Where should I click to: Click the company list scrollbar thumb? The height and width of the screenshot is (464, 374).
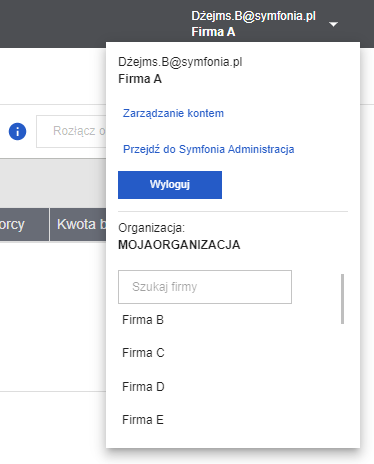point(342,299)
